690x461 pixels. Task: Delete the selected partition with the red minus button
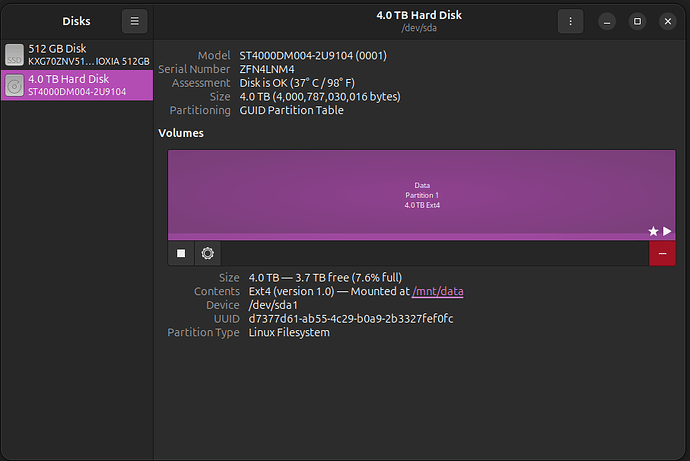(x=662, y=253)
